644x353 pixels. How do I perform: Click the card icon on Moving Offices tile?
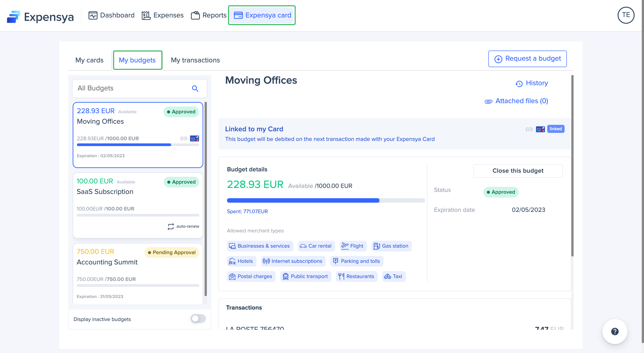click(x=194, y=138)
